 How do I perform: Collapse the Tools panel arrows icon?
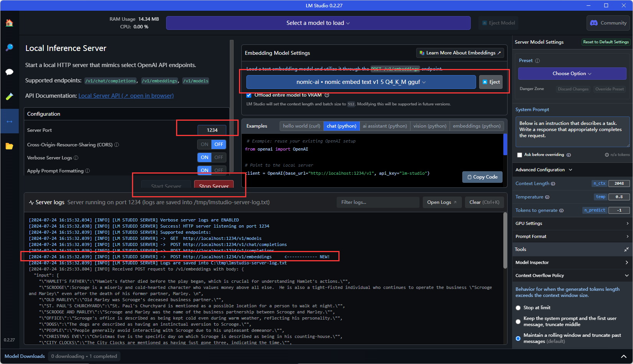(x=626, y=249)
